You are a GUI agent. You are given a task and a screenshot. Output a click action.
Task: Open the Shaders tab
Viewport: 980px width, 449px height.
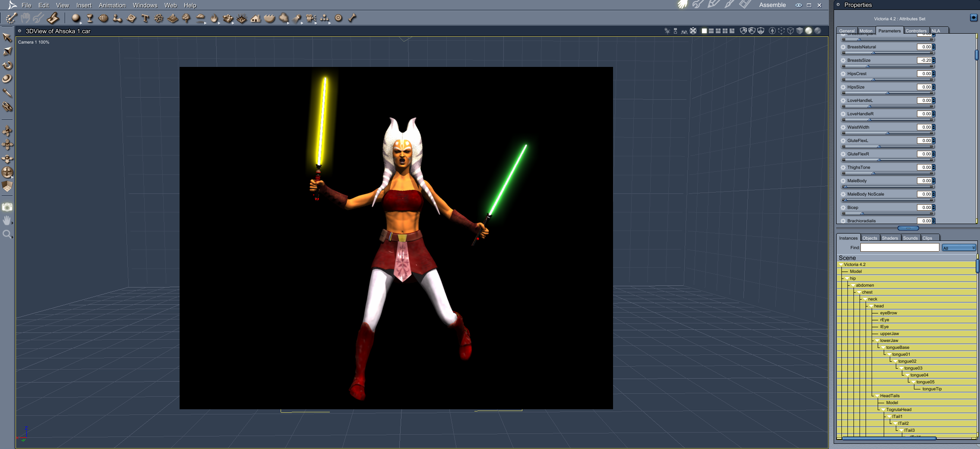pyautogui.click(x=890, y=238)
